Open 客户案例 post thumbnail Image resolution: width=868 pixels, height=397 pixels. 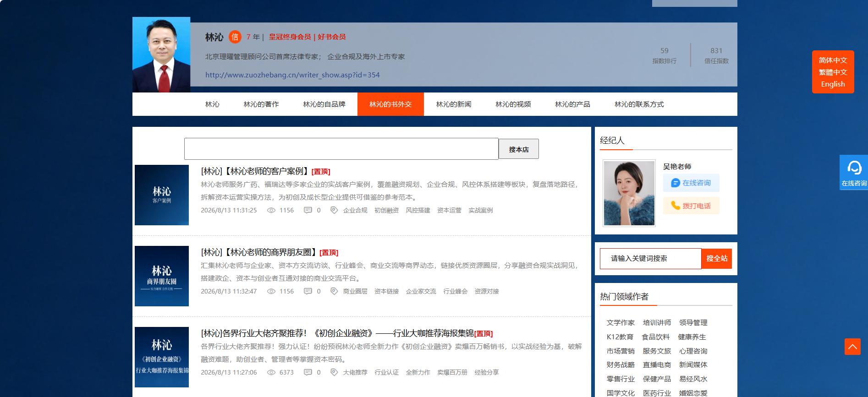point(162,195)
